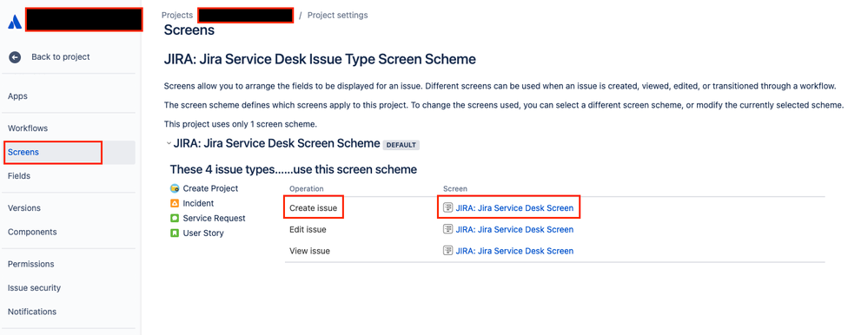Viewport: 868px width, 335px height.
Task: Click the User Story issue type icon
Action: pyautogui.click(x=175, y=233)
